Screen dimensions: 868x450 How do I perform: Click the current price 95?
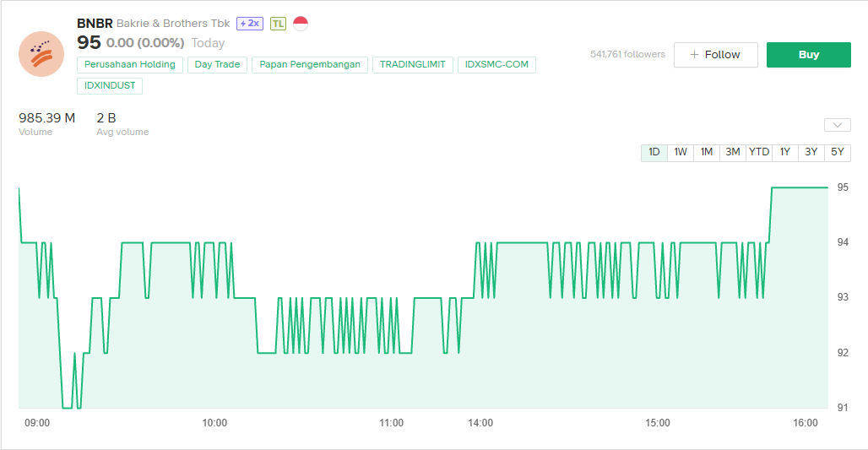[x=89, y=42]
